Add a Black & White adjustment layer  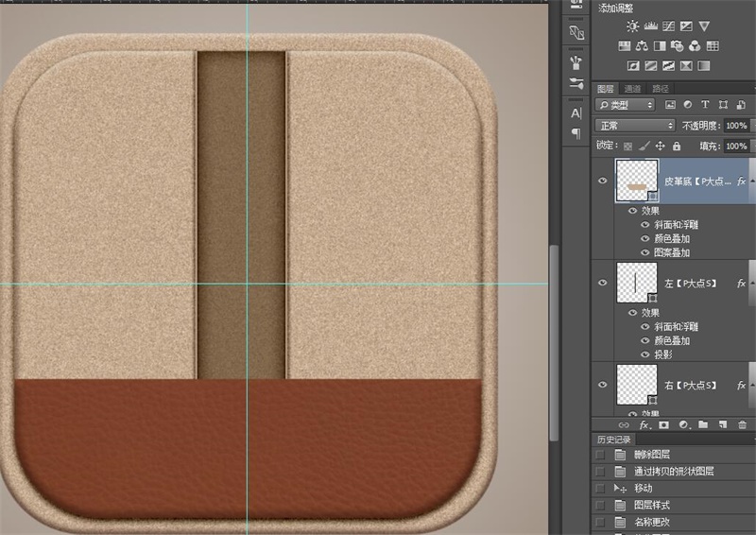(x=660, y=45)
